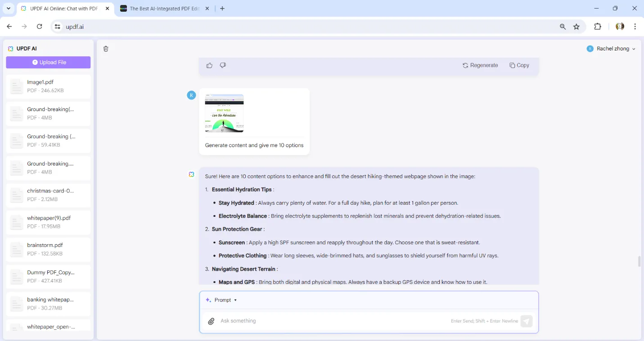This screenshot has width=644, height=341.
Task: Click the whitepaper(9).pdf file icon
Action: (x=17, y=222)
